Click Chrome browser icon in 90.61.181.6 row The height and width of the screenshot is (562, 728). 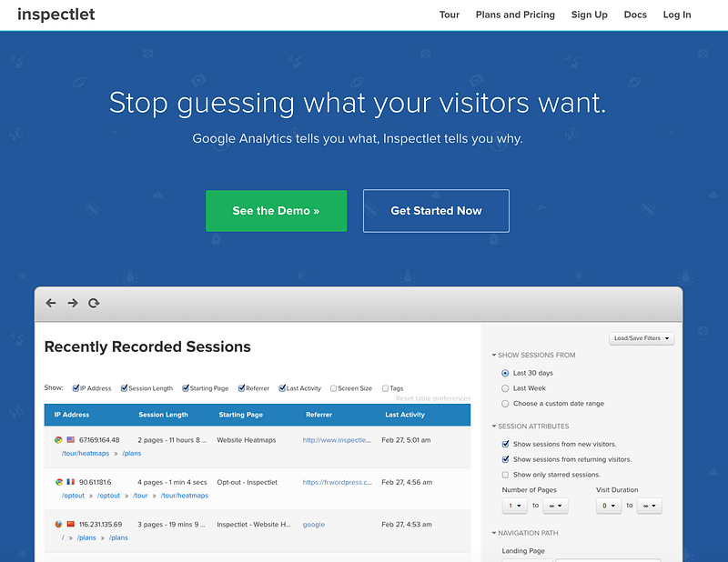tap(58, 482)
